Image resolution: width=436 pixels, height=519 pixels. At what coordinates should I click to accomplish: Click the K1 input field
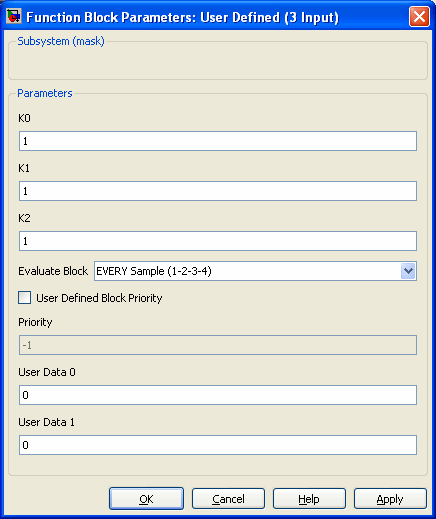(x=218, y=191)
